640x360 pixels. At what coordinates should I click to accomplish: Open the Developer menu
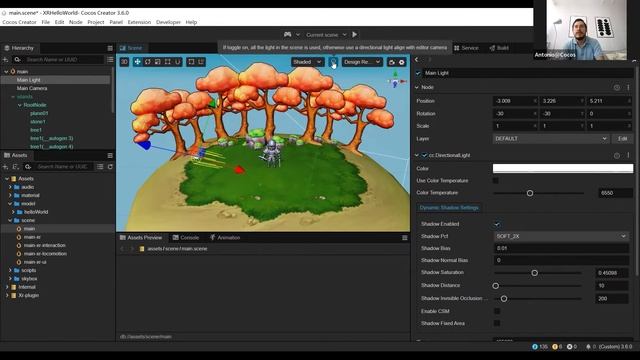click(x=168, y=22)
